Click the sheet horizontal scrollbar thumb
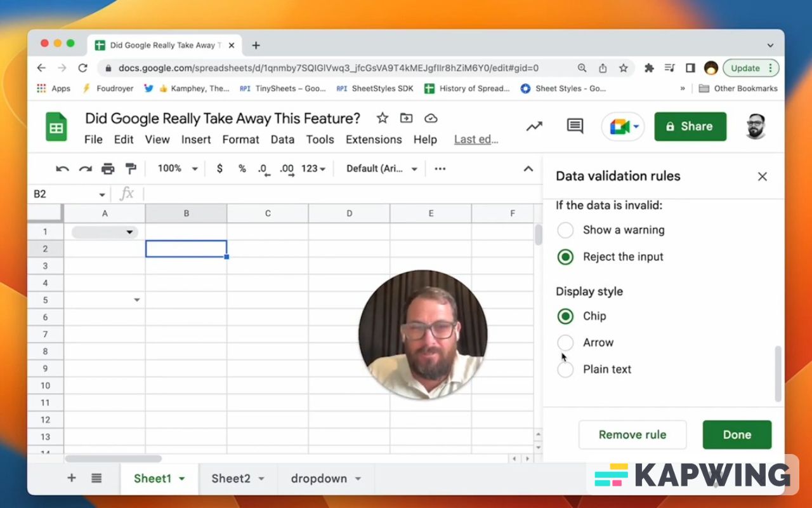812x508 pixels. [114, 458]
